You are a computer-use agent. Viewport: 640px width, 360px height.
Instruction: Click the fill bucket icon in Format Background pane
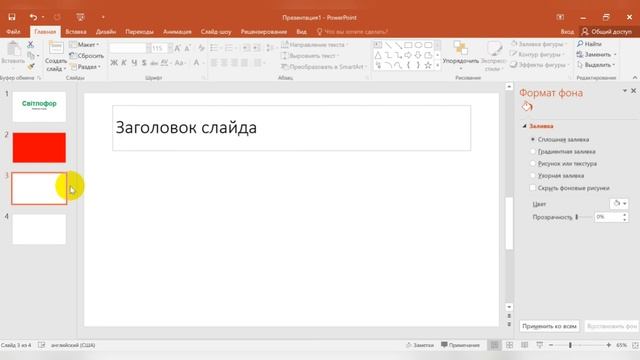[x=527, y=107]
